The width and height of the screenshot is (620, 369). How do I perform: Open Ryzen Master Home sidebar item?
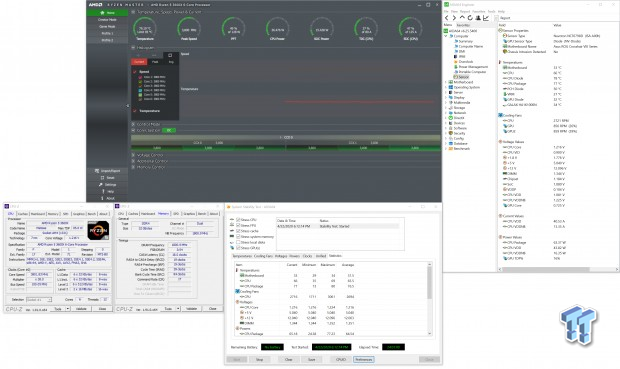point(108,13)
